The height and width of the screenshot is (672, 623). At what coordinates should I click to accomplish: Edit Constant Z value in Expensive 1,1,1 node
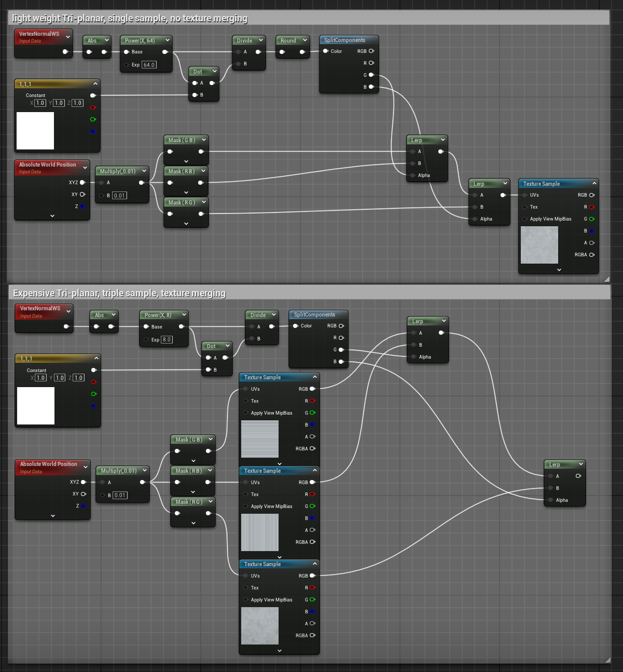click(x=78, y=377)
